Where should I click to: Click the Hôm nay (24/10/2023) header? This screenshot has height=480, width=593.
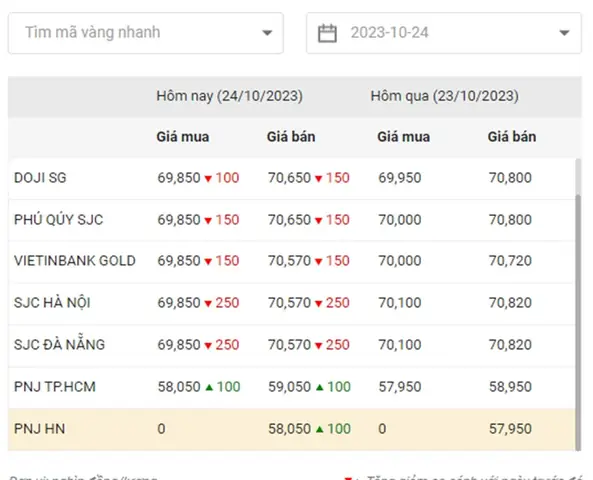coord(230,96)
